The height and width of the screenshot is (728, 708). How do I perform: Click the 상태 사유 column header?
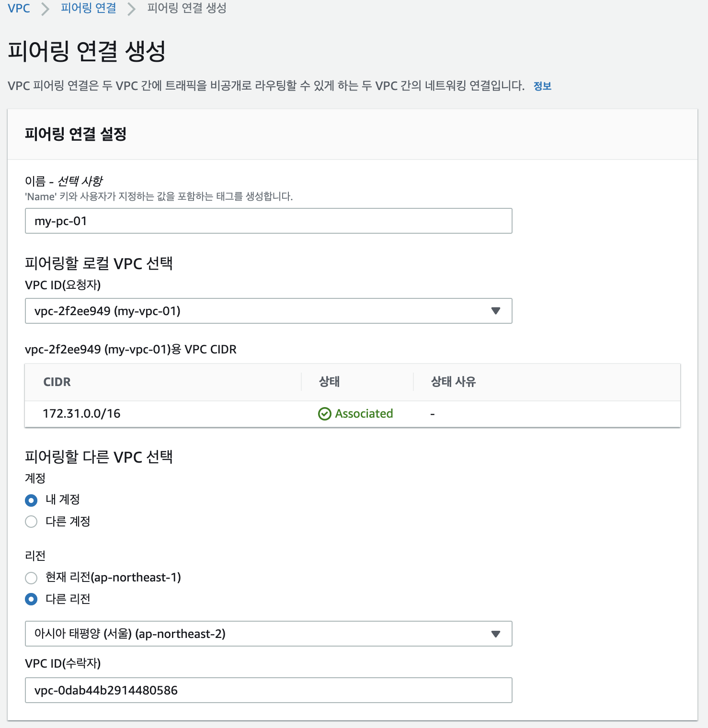pos(453,382)
